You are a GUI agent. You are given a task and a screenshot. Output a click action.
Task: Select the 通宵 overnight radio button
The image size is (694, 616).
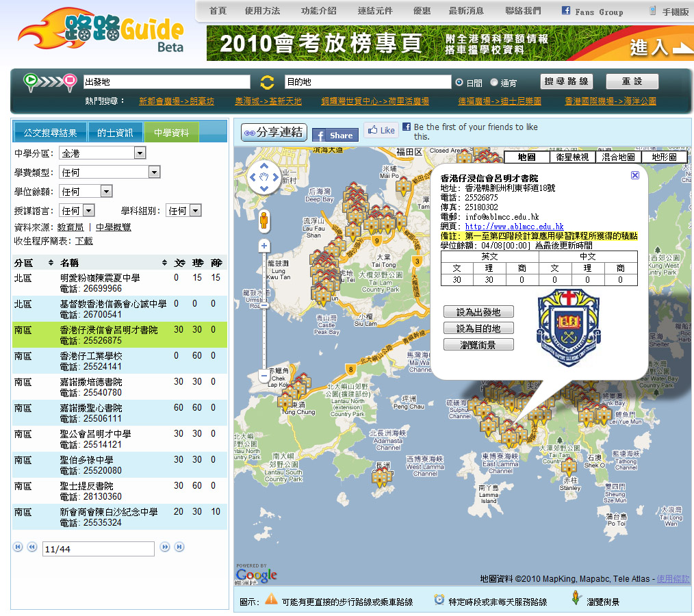[x=494, y=82]
